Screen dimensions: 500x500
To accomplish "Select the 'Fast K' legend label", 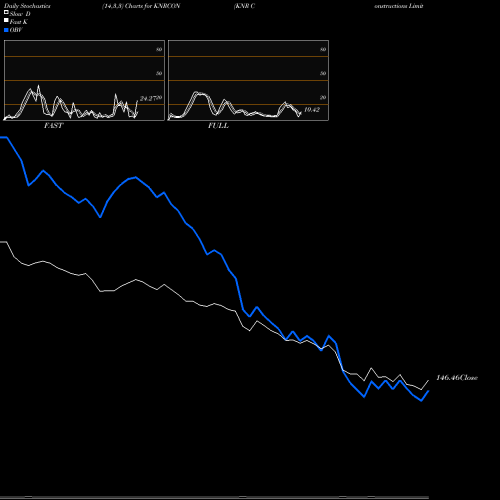I will (19, 22).
